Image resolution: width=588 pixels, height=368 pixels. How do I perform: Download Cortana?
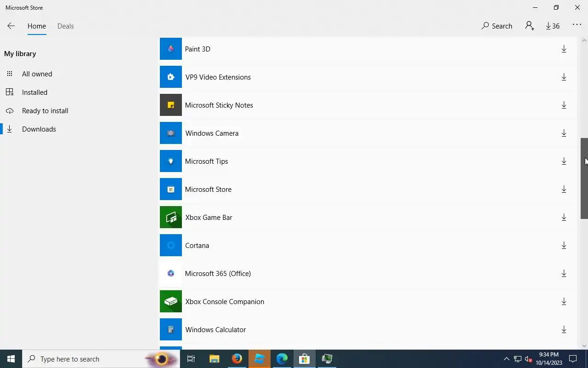pyautogui.click(x=564, y=245)
